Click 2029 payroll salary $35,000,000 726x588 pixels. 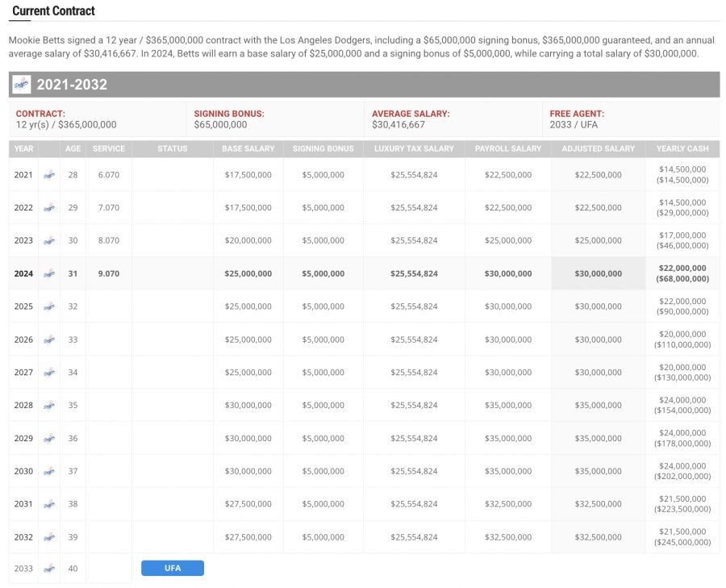tap(508, 439)
